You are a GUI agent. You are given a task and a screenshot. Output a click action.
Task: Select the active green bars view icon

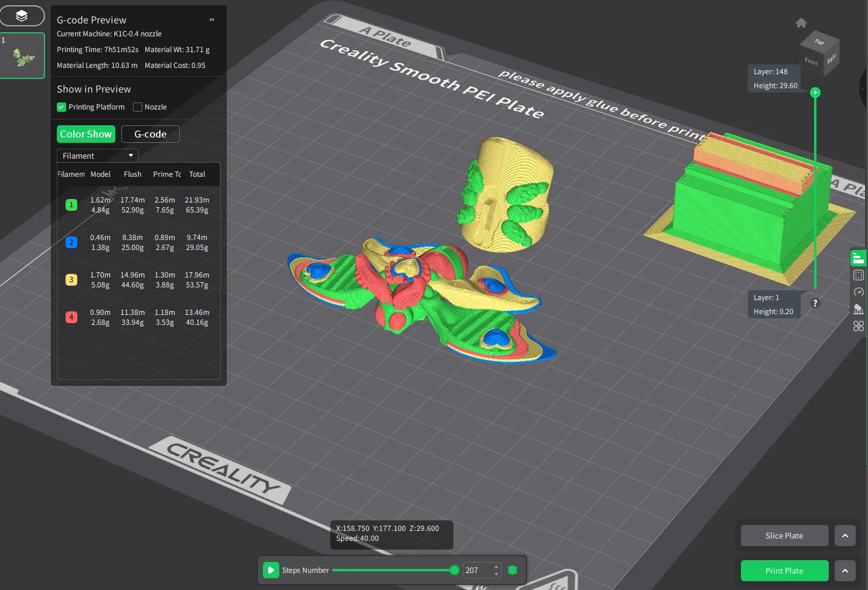click(859, 258)
